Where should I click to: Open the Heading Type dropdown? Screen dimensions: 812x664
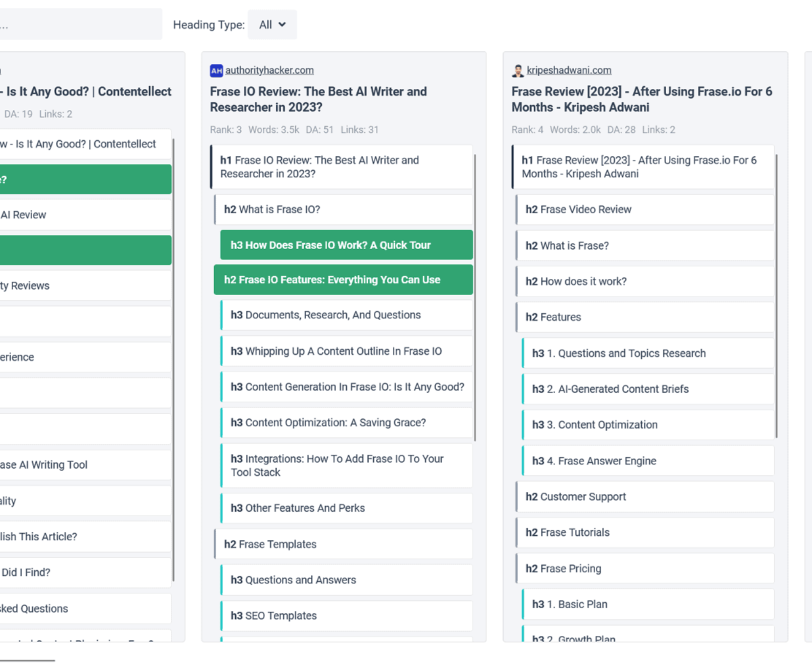click(272, 25)
